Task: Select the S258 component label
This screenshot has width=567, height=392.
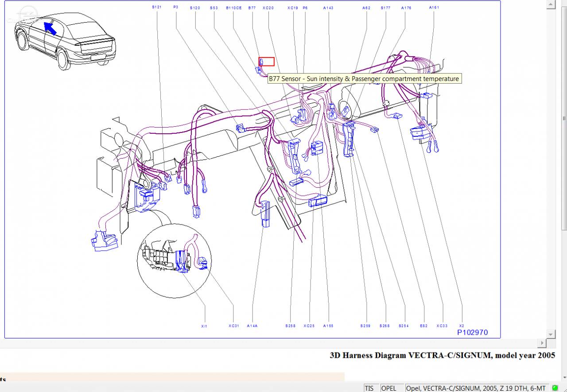Action: [290, 326]
